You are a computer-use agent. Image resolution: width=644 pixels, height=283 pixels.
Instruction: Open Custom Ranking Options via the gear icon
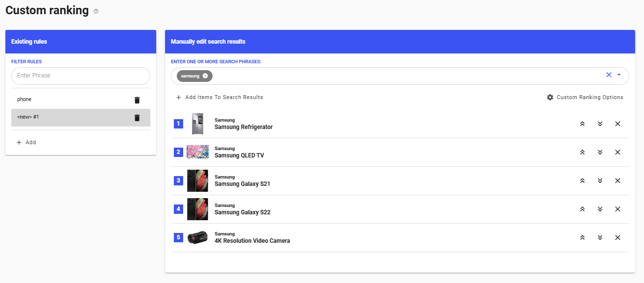[550, 97]
